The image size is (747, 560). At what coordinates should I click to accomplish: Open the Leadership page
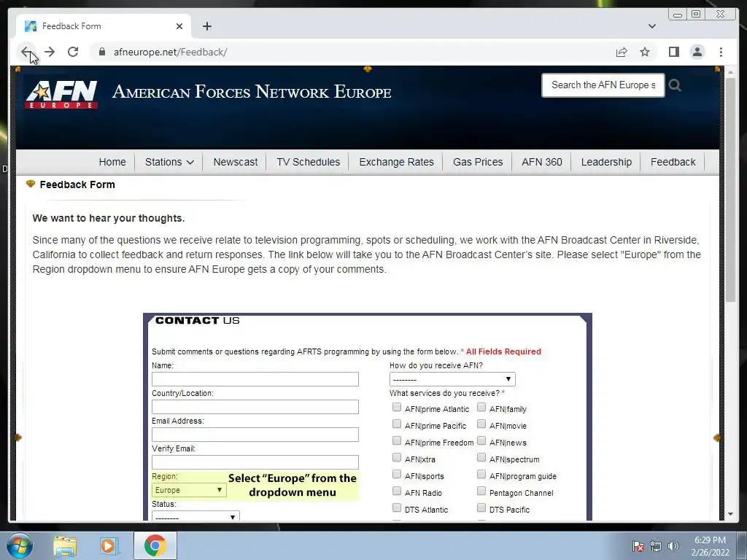point(606,162)
